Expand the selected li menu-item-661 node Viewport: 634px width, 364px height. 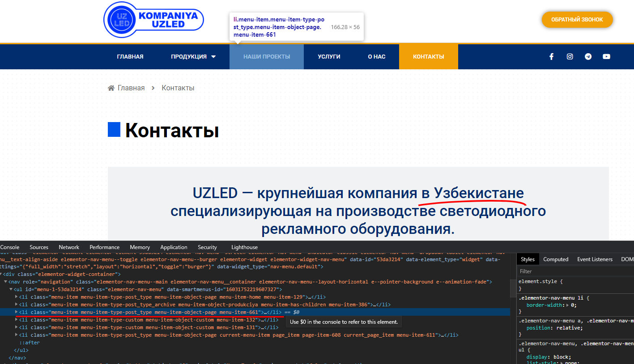click(x=17, y=312)
